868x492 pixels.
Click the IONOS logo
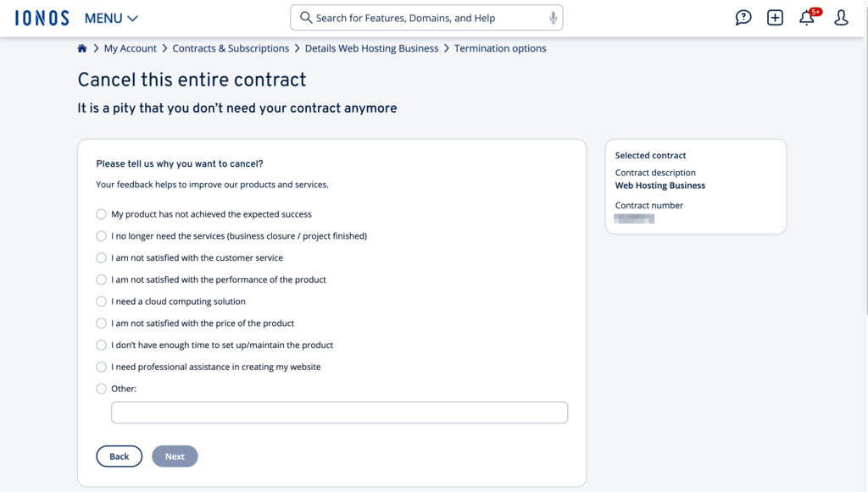[x=42, y=17]
